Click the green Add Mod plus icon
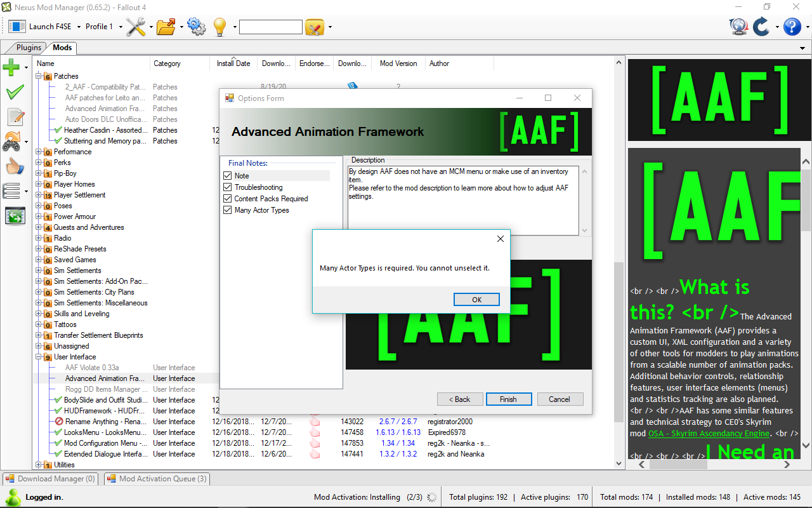 (13, 67)
